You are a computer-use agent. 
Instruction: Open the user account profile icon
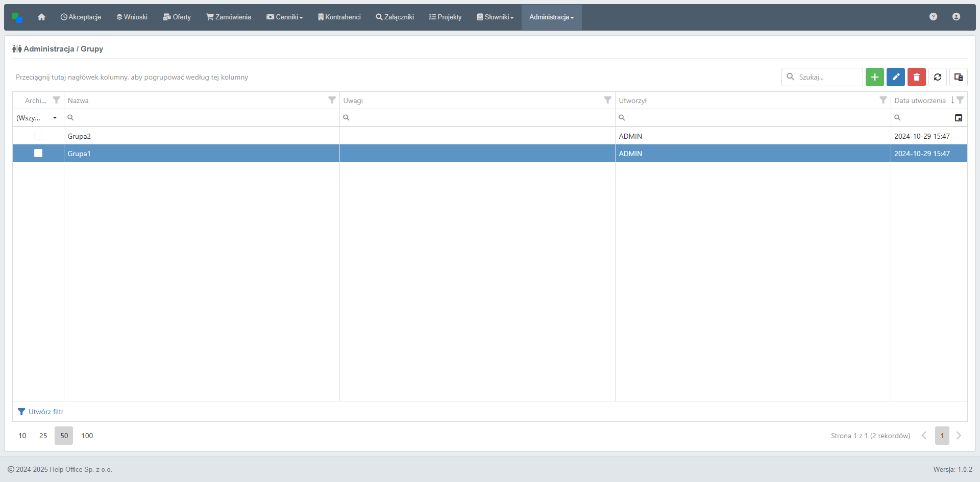point(956,17)
